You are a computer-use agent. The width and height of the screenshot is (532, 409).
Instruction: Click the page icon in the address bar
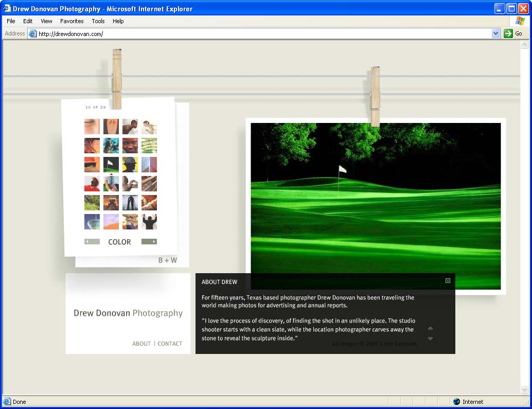click(x=33, y=33)
